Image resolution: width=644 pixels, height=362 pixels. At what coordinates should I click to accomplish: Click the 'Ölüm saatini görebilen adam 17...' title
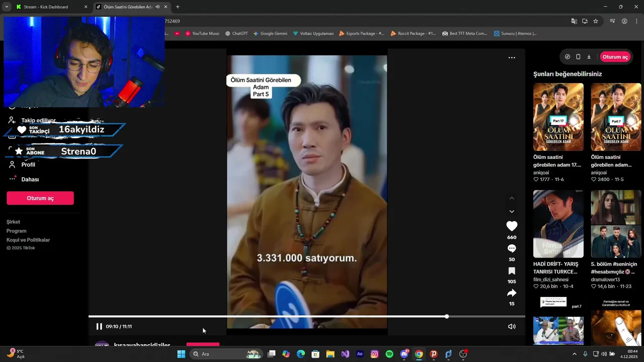(557, 161)
